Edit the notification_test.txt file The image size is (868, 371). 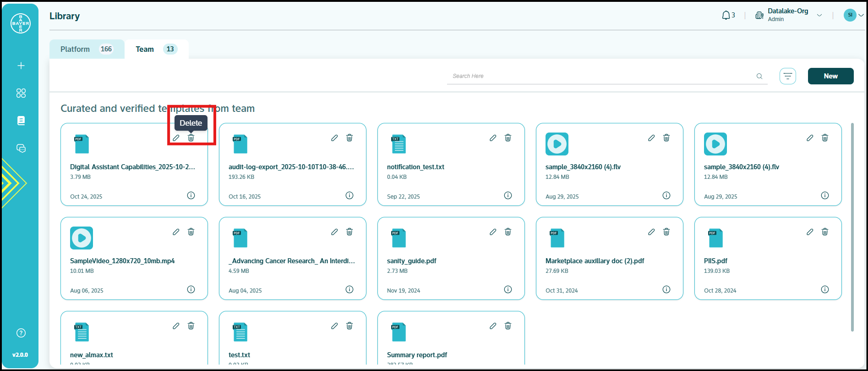(x=493, y=138)
